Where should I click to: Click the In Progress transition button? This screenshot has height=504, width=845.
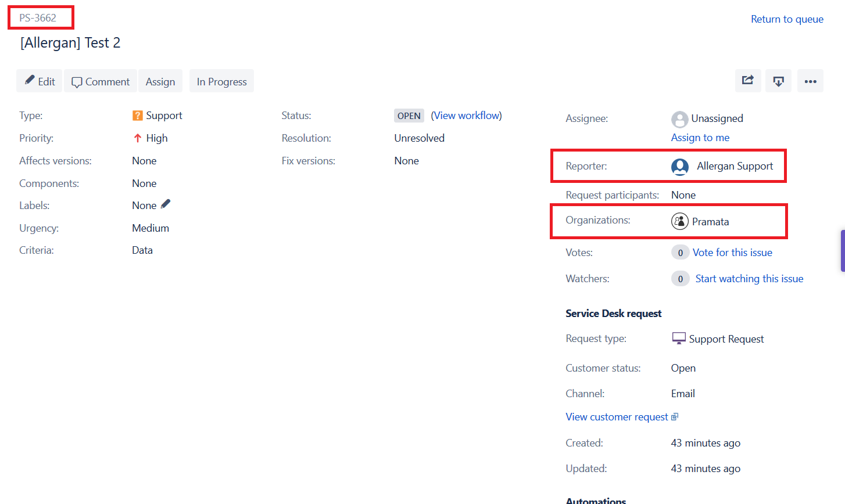coord(221,81)
